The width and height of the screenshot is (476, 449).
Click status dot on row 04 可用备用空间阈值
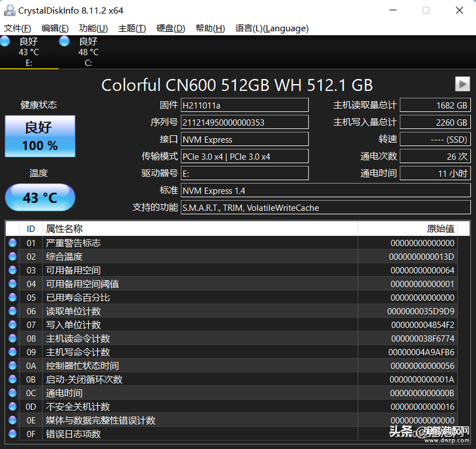tap(12, 283)
